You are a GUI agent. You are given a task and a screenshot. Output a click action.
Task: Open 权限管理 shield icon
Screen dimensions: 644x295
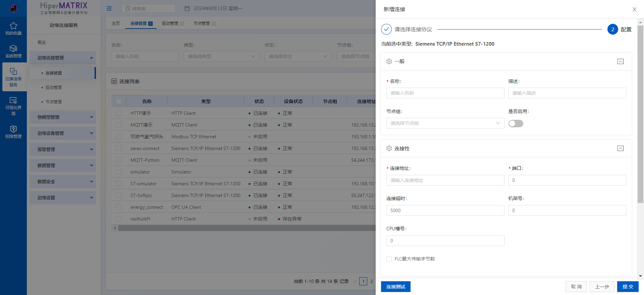13,129
